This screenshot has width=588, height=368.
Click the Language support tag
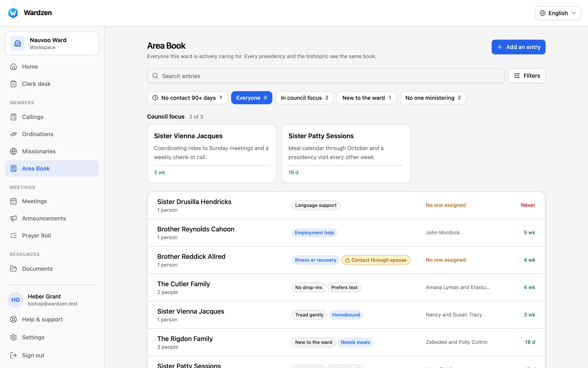tap(315, 205)
